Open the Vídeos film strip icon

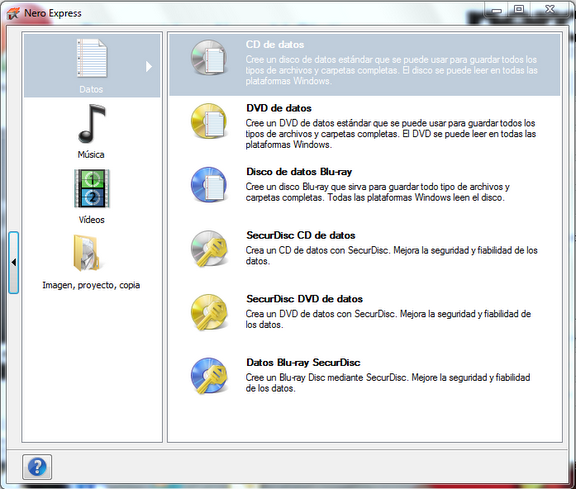coord(92,188)
